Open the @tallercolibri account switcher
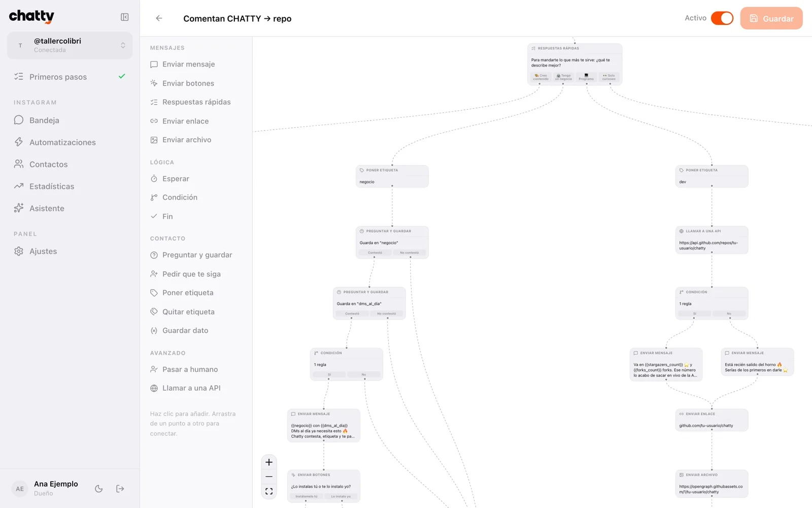 [70, 45]
